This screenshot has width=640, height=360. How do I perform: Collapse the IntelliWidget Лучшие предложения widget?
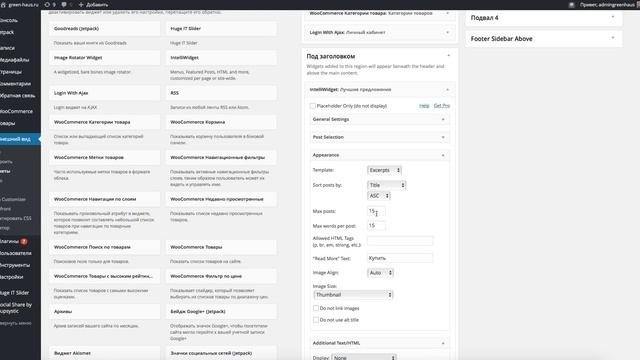pyautogui.click(x=447, y=89)
